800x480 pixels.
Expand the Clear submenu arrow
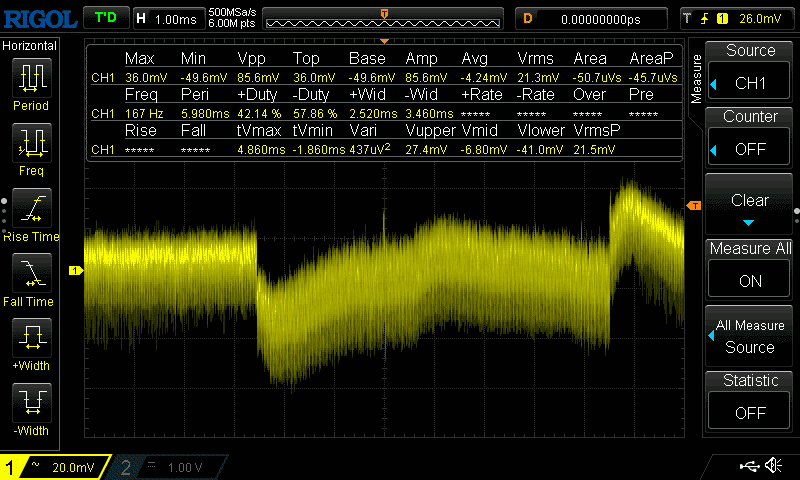tap(750, 222)
